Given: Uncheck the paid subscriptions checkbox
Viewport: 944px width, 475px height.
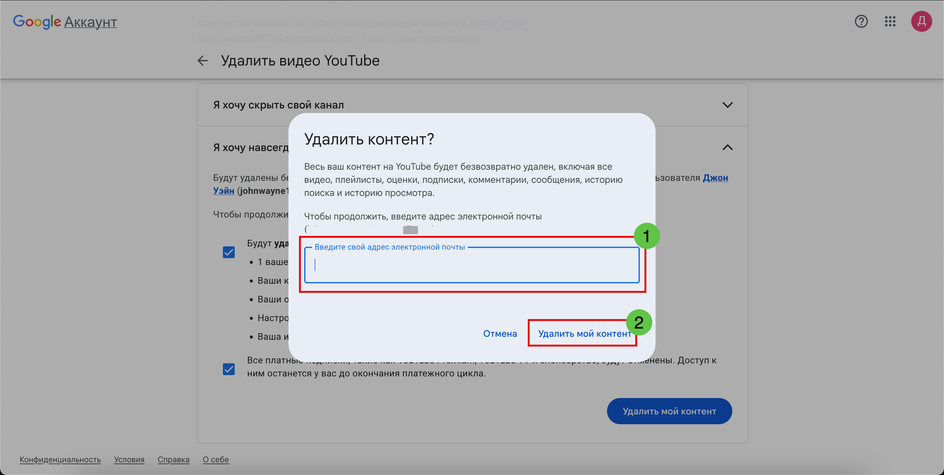Looking at the screenshot, I should [229, 369].
